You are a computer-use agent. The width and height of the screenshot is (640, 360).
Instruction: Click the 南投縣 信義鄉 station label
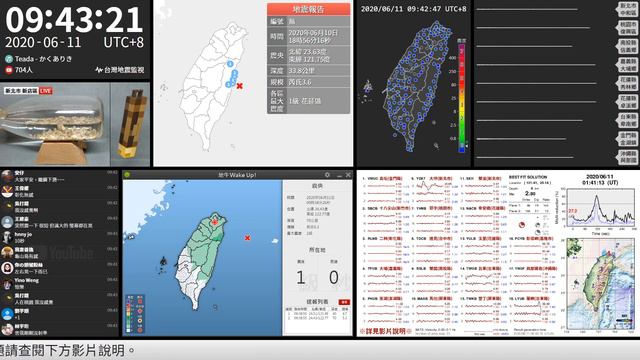pyautogui.click(x=628, y=46)
